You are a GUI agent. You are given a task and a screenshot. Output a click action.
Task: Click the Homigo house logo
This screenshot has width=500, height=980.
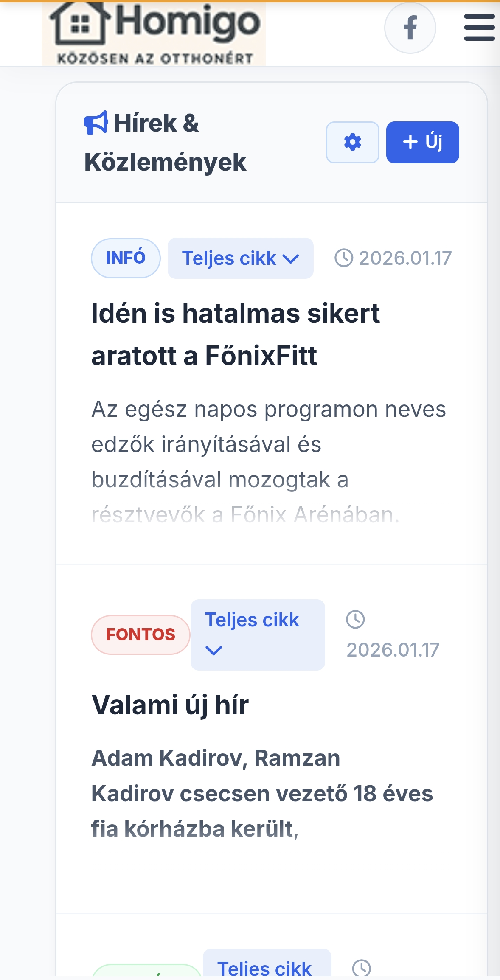154,33
